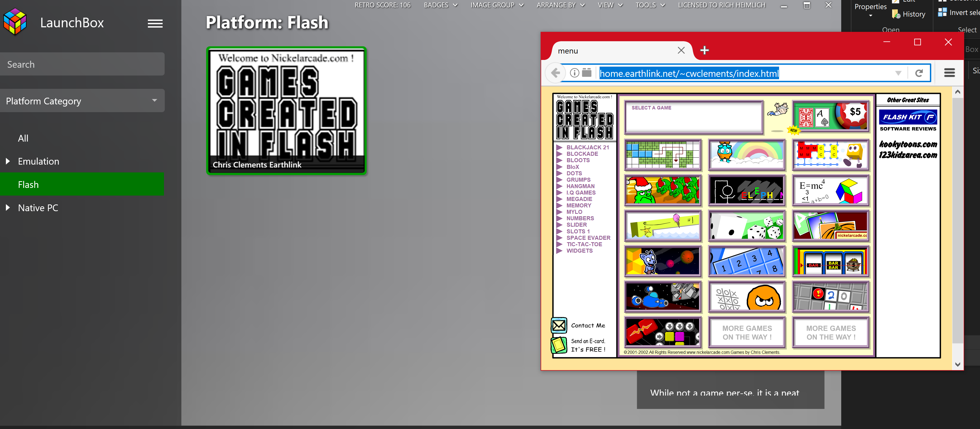980x429 pixels.
Task: Click the RETRO SCORE: 106 label
Action: 382,5
